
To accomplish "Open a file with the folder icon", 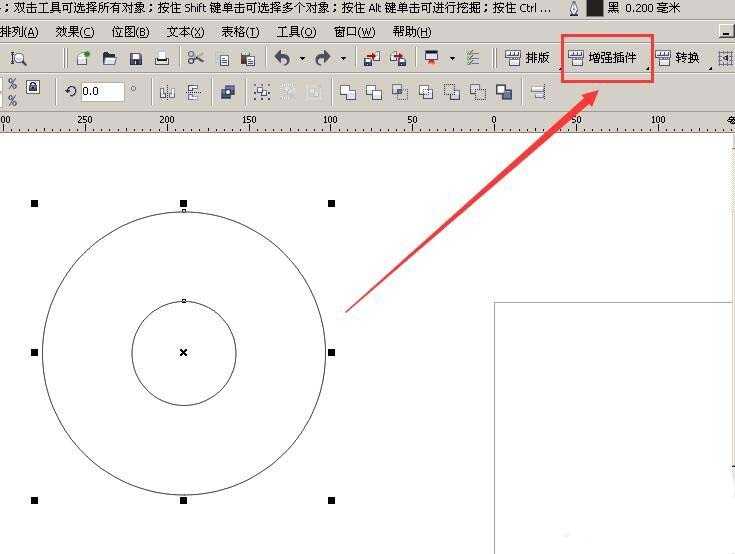I will point(109,59).
